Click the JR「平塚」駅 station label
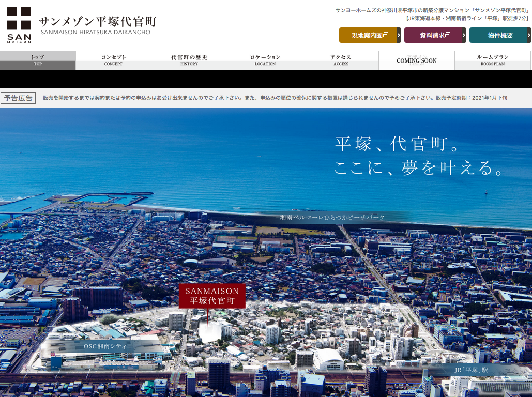532x397 pixels. pos(470,370)
